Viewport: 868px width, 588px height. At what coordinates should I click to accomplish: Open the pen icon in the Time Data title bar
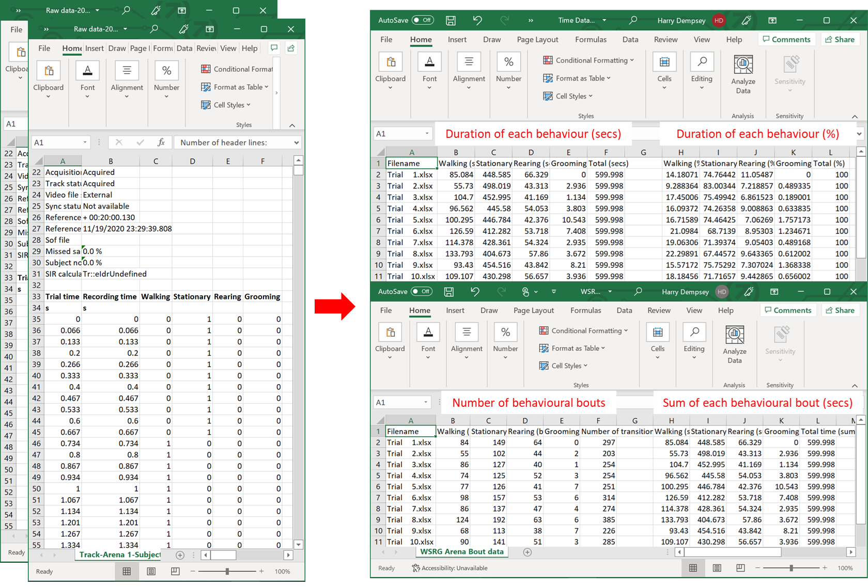click(747, 20)
